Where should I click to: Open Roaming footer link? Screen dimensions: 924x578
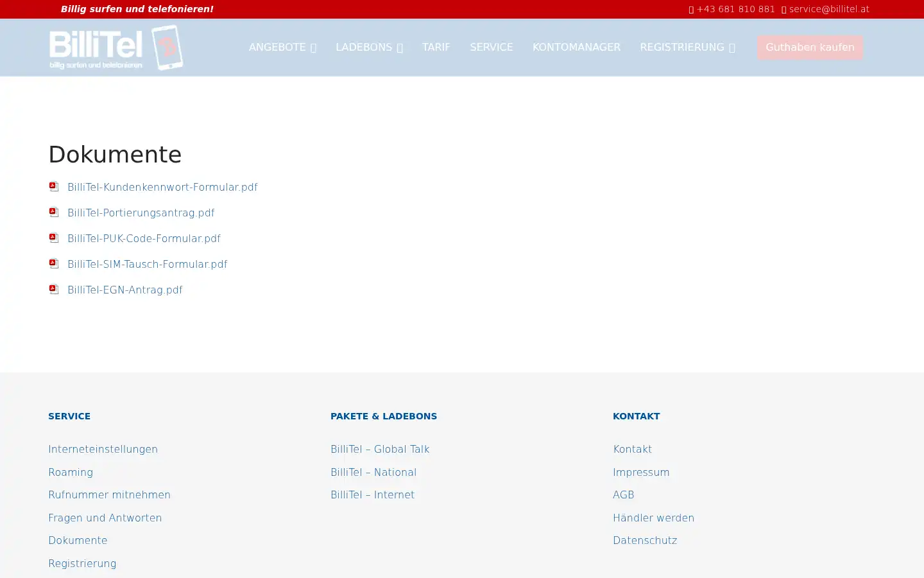71,472
